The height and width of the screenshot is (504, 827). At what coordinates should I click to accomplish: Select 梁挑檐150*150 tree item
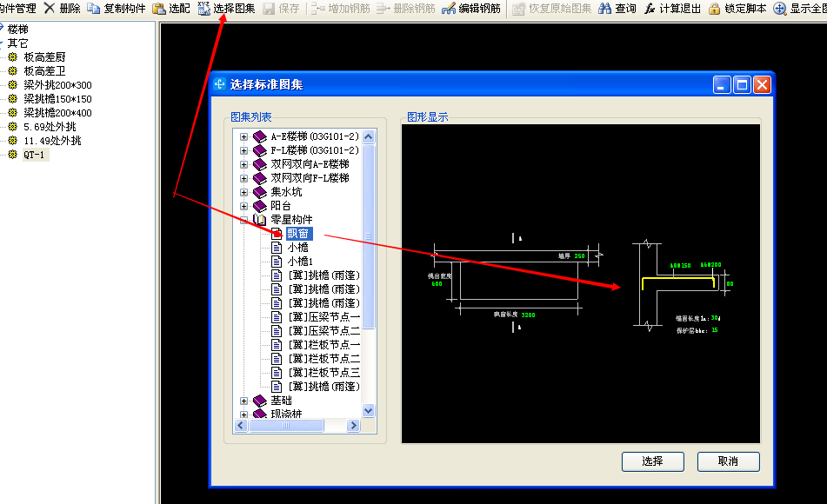57,98
